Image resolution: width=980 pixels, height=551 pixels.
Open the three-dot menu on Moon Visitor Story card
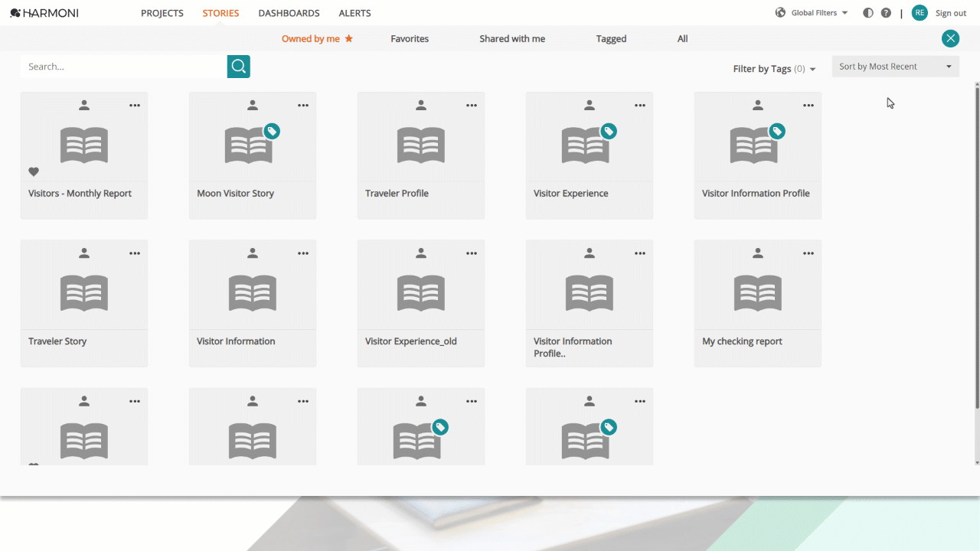(x=303, y=105)
